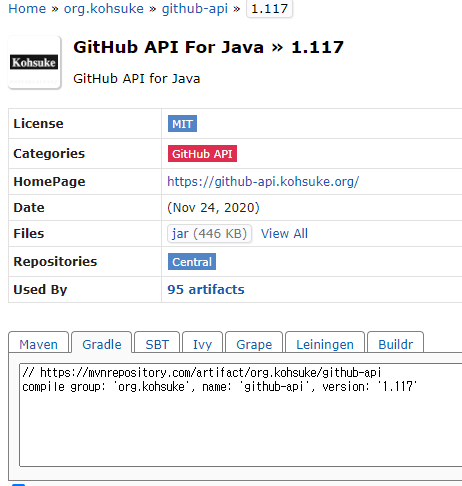Switch to the Buildr tab
The height and width of the screenshot is (486, 462).
click(395, 343)
